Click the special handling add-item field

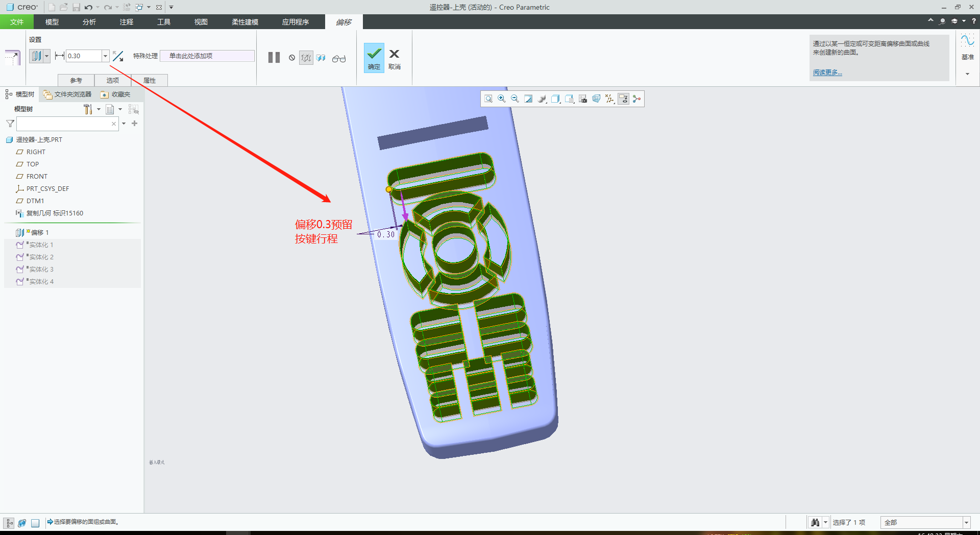(207, 56)
